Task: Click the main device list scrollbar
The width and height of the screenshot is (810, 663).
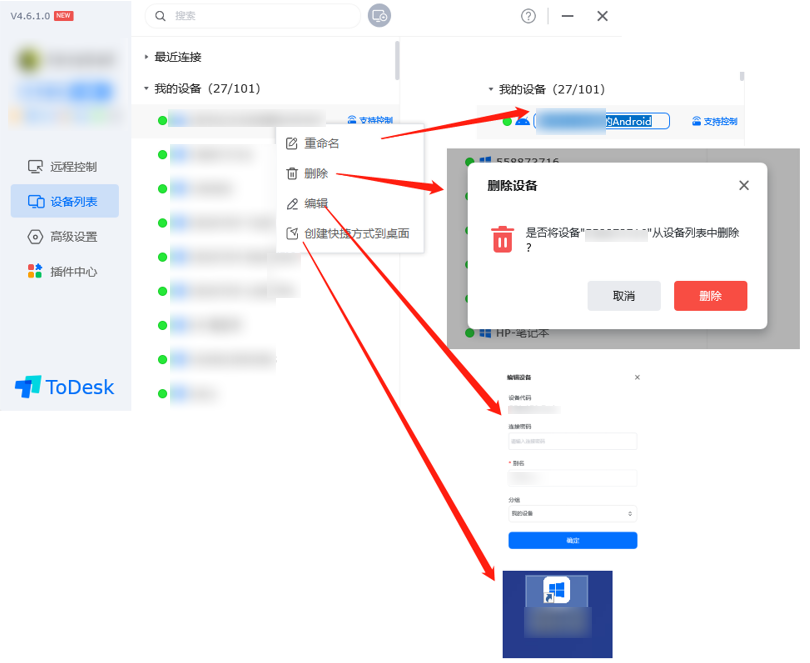Action: click(397, 60)
